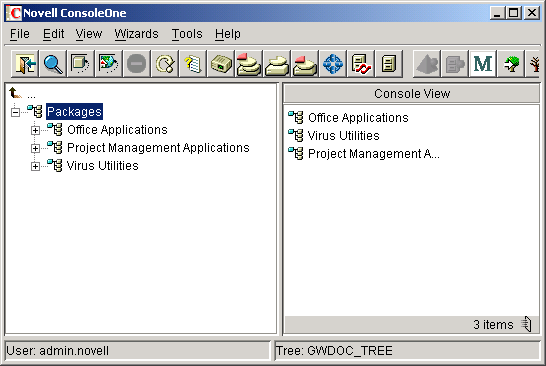Click the icon beside the 3 items count
Viewport: 546px width, 366px height.
coord(527,324)
